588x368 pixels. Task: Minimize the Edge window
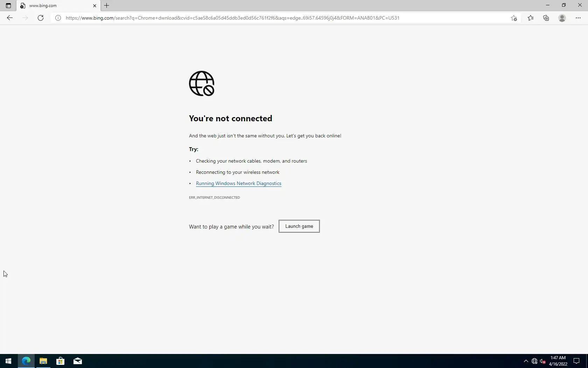point(548,5)
